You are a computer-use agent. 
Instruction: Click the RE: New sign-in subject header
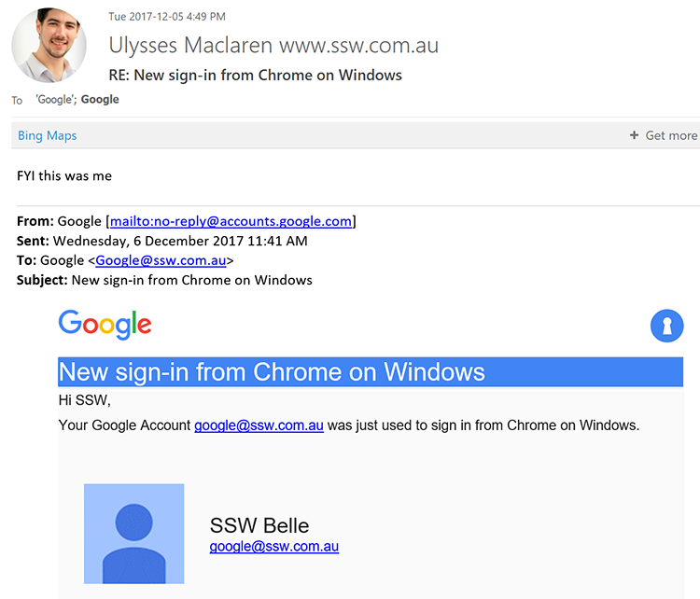[256, 75]
